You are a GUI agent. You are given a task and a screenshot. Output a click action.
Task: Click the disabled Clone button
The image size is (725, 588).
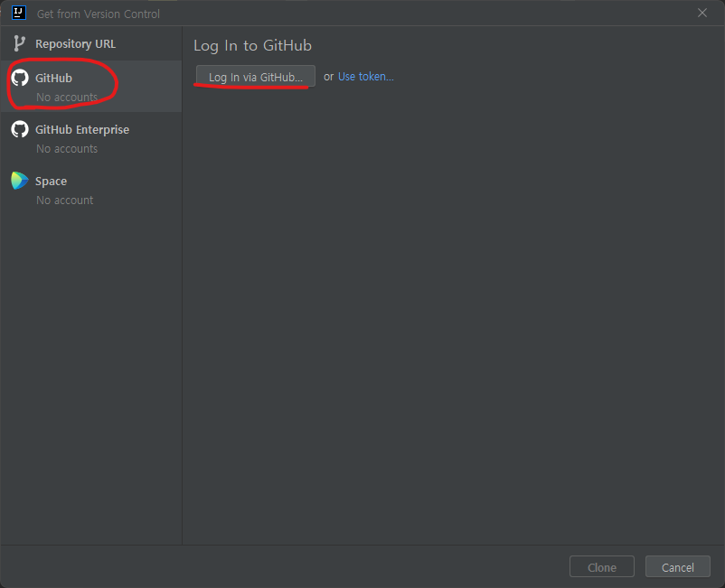(x=601, y=566)
